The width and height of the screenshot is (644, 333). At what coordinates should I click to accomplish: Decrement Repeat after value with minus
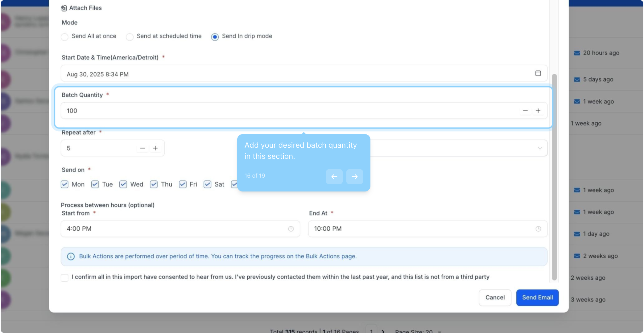pyautogui.click(x=142, y=148)
